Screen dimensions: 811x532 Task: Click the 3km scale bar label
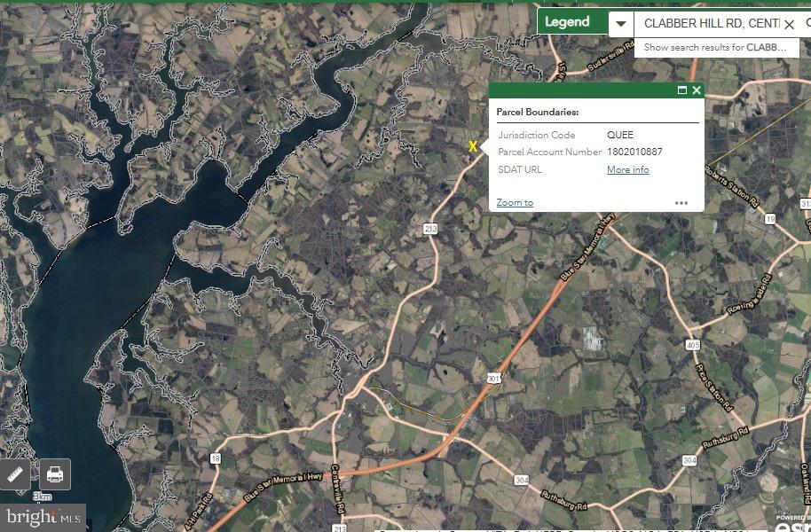pos(42,497)
